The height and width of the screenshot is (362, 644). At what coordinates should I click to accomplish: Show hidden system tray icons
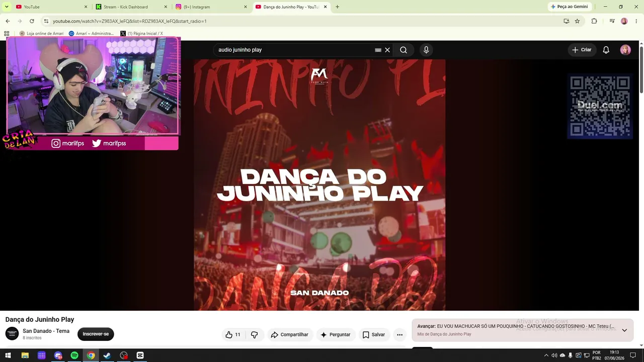(x=546, y=355)
